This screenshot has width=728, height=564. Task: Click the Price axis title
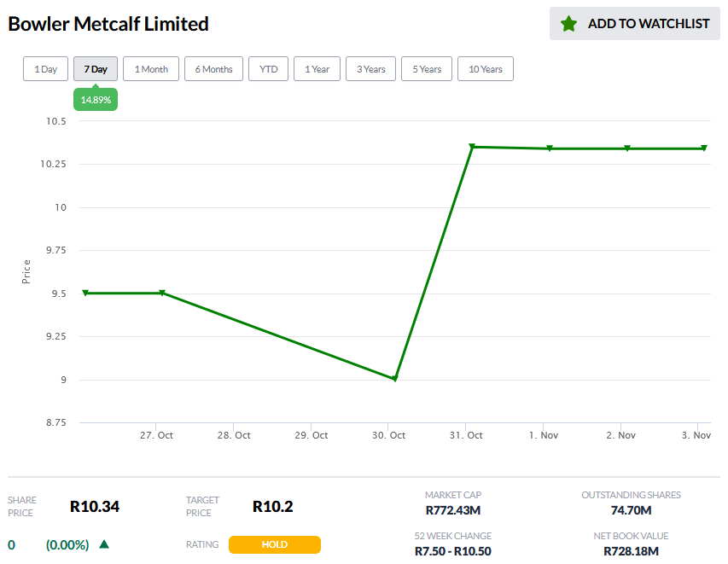click(26, 271)
